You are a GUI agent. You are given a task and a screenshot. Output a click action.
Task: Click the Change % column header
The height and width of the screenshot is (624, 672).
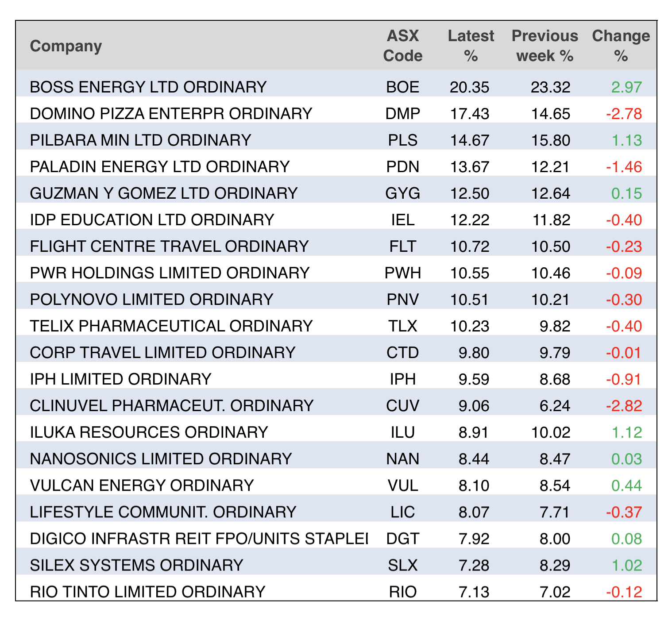[x=621, y=46]
